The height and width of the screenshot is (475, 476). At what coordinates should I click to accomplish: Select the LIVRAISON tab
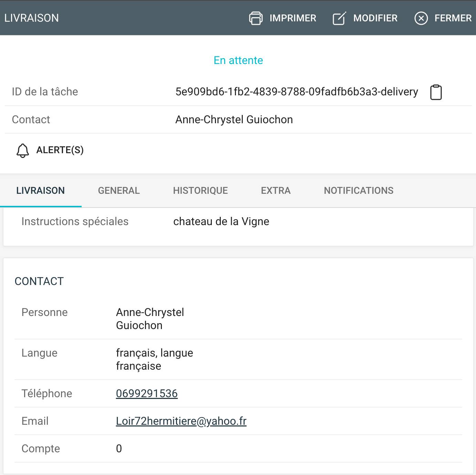[41, 191]
